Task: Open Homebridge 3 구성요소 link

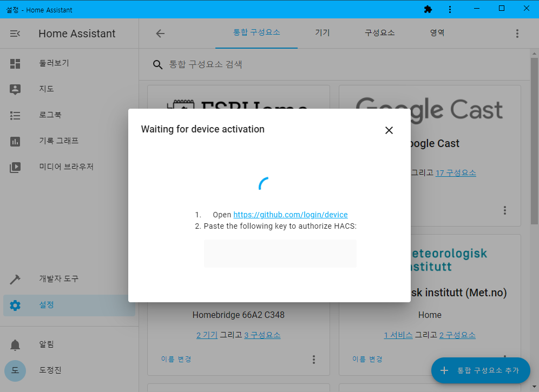Action: point(262,335)
